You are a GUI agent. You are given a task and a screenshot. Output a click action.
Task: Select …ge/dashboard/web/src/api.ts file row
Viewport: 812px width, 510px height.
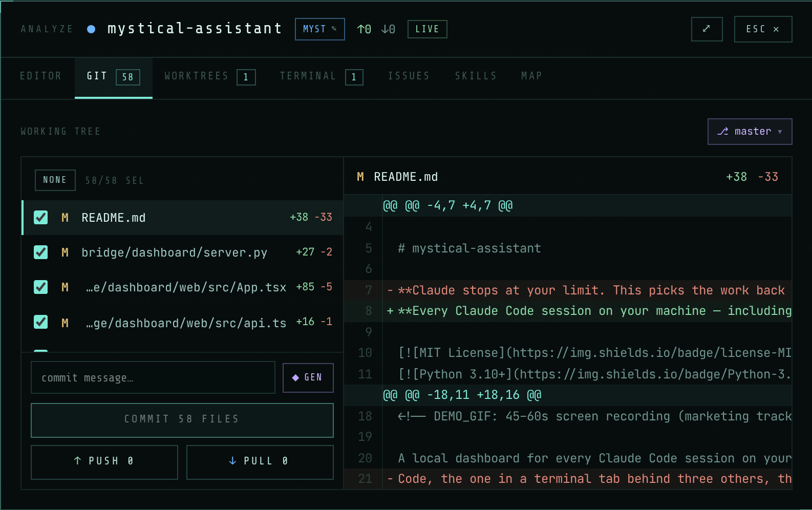(182, 322)
